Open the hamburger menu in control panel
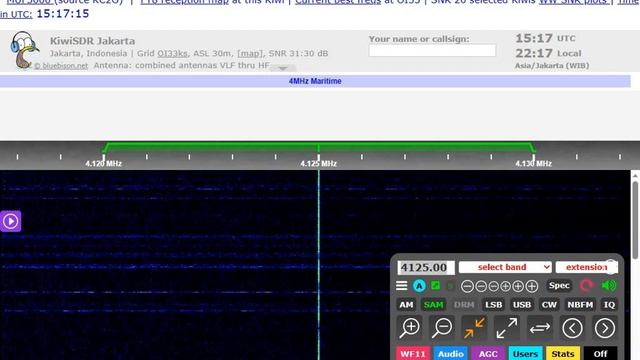The height and width of the screenshot is (360, 640). pyautogui.click(x=402, y=286)
